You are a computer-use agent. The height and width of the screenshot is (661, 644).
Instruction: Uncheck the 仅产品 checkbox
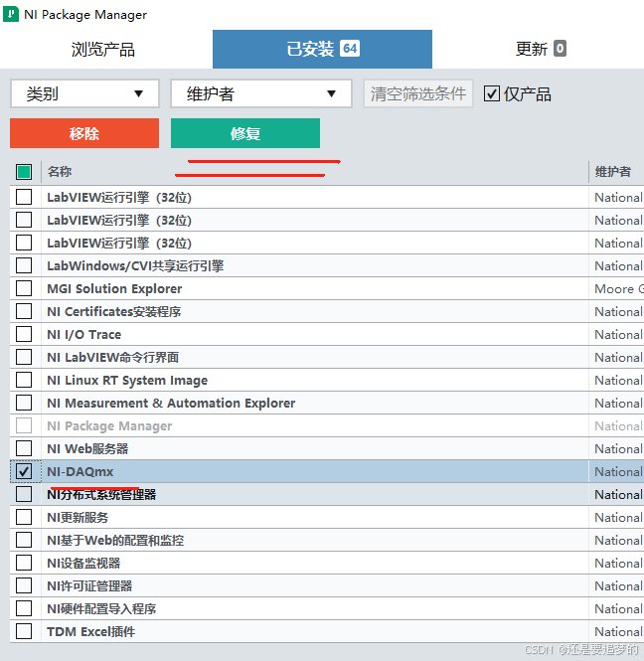coord(491,93)
